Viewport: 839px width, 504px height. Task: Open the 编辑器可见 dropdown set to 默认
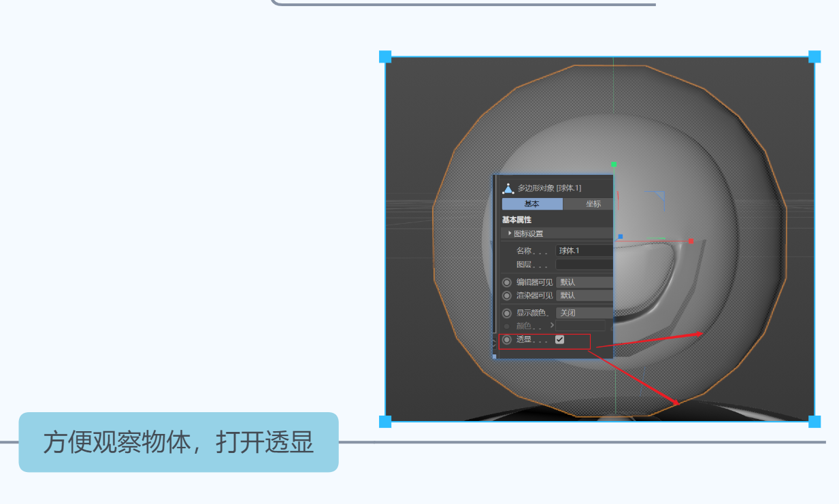coord(584,282)
